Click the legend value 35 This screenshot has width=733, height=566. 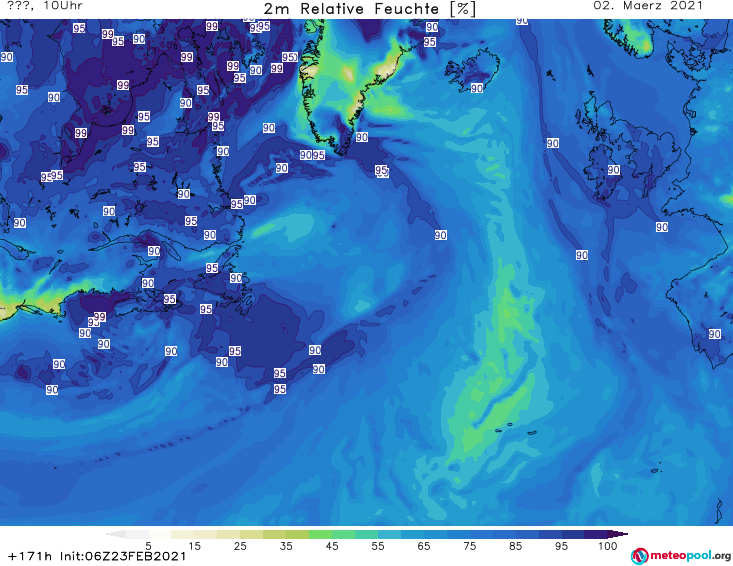[x=286, y=546]
